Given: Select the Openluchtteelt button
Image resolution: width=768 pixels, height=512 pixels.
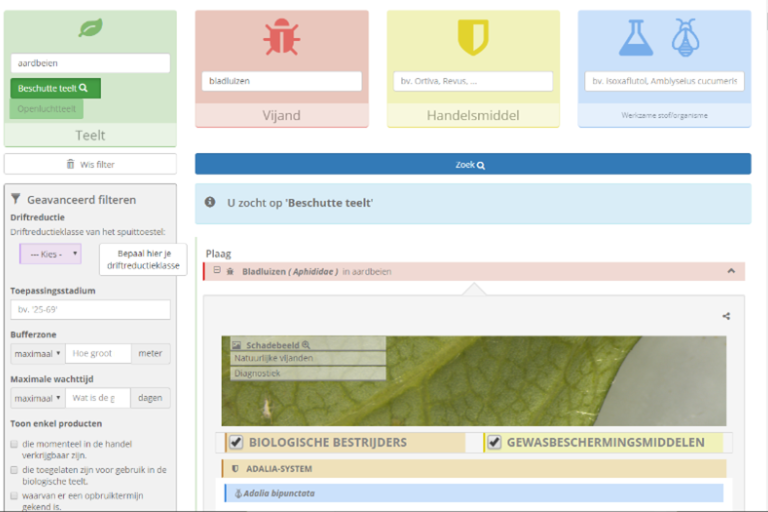Looking at the screenshot, I should [x=47, y=109].
